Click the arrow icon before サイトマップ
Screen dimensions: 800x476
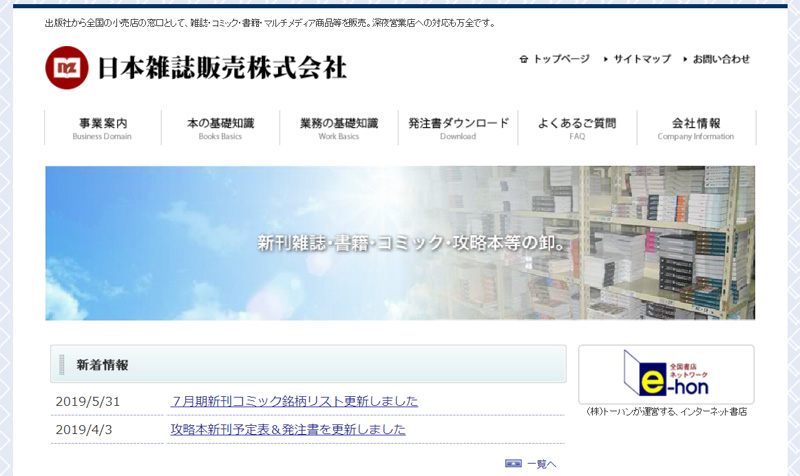tap(606, 59)
